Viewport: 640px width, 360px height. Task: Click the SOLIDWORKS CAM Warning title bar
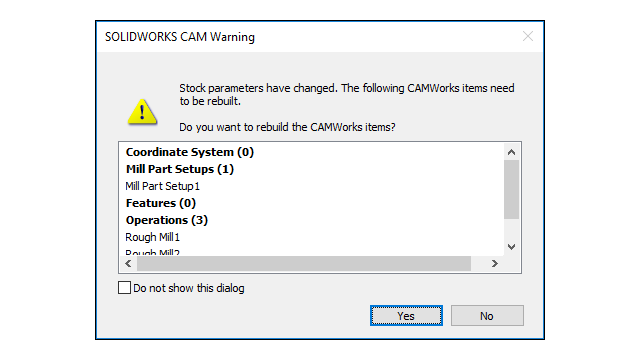coord(310,37)
